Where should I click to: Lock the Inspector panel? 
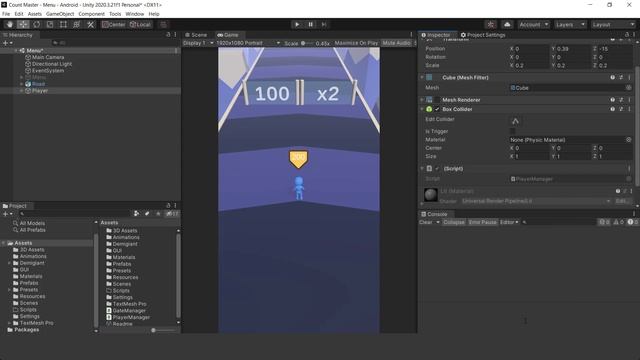pos(627,35)
